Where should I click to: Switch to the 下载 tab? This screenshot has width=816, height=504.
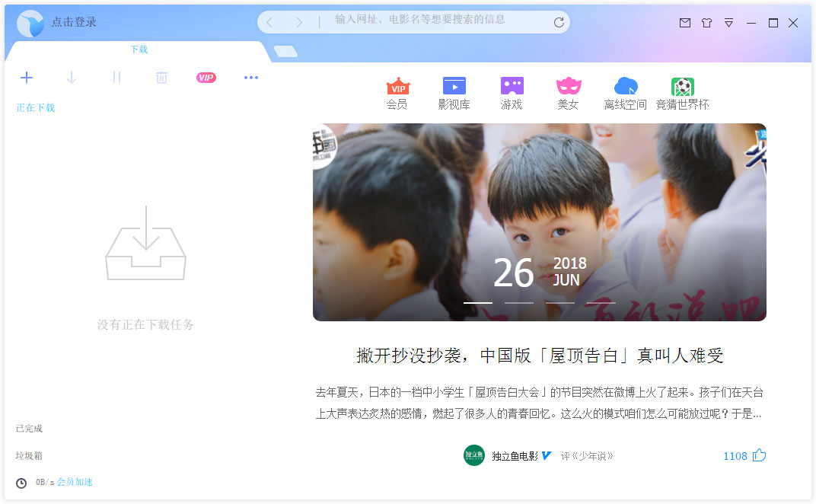[139, 49]
